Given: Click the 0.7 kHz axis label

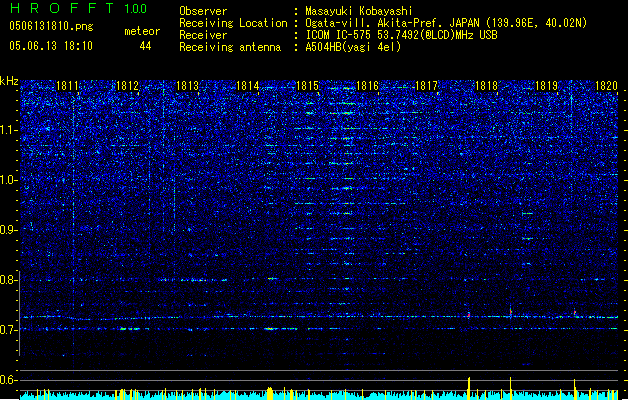Looking at the screenshot, I should coord(8,330).
